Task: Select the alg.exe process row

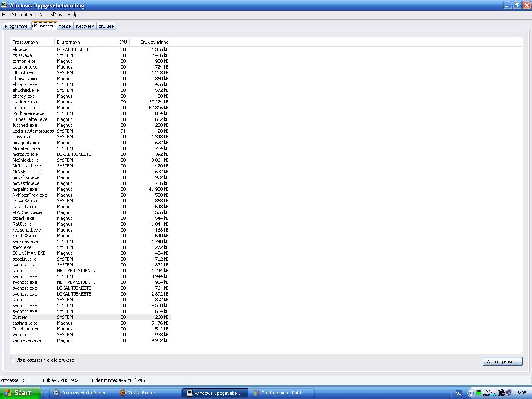Action: (91, 49)
